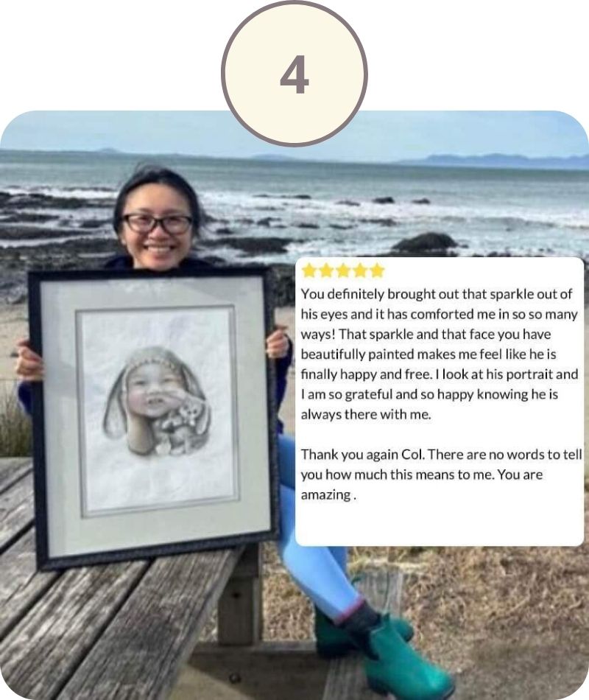Click the 'Thank you again Col' paragraph

point(441,474)
